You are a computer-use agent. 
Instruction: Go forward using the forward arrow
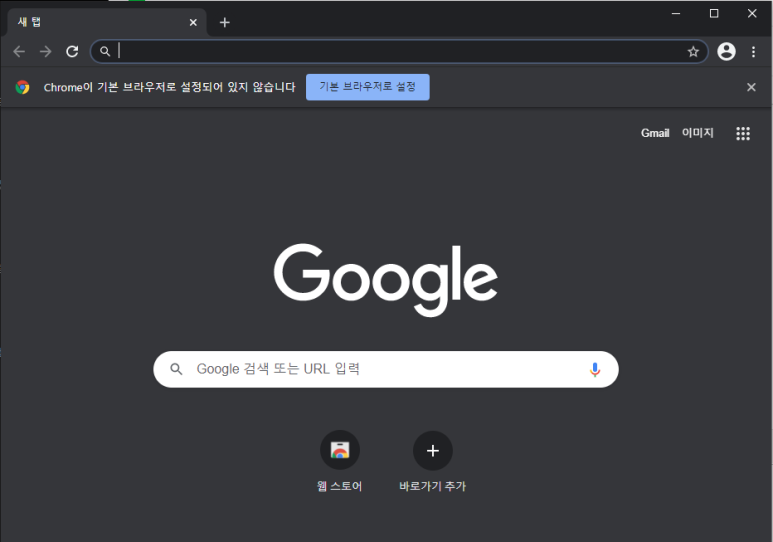point(46,51)
